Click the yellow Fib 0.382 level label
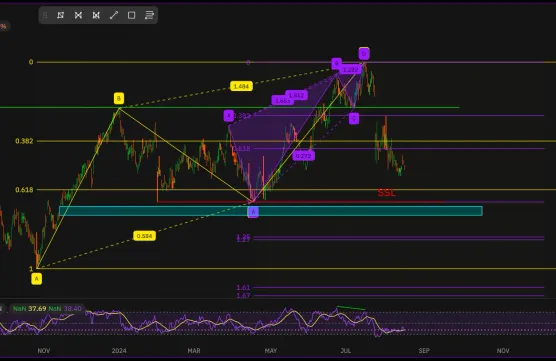Image resolution: width=556 pixels, height=361 pixels. pos(24,141)
